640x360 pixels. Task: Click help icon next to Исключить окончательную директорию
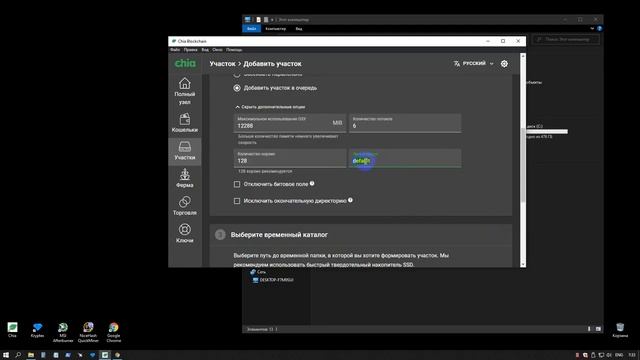click(350, 200)
